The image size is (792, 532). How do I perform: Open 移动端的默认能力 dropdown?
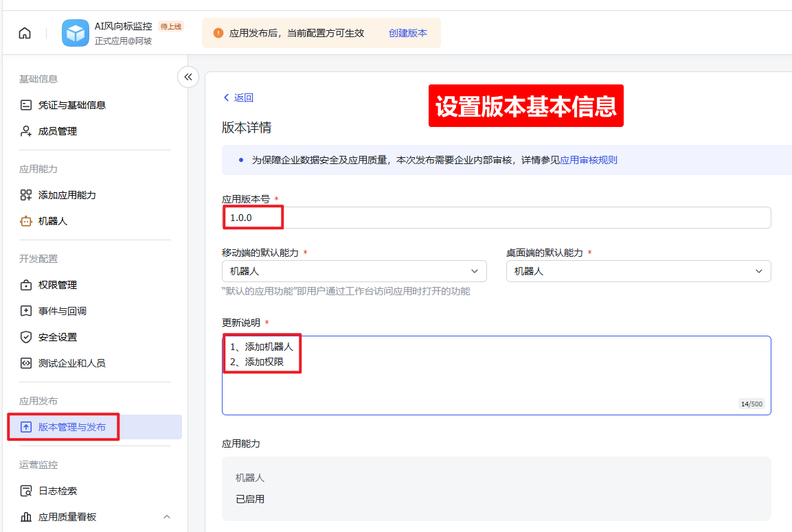pyautogui.click(x=354, y=271)
